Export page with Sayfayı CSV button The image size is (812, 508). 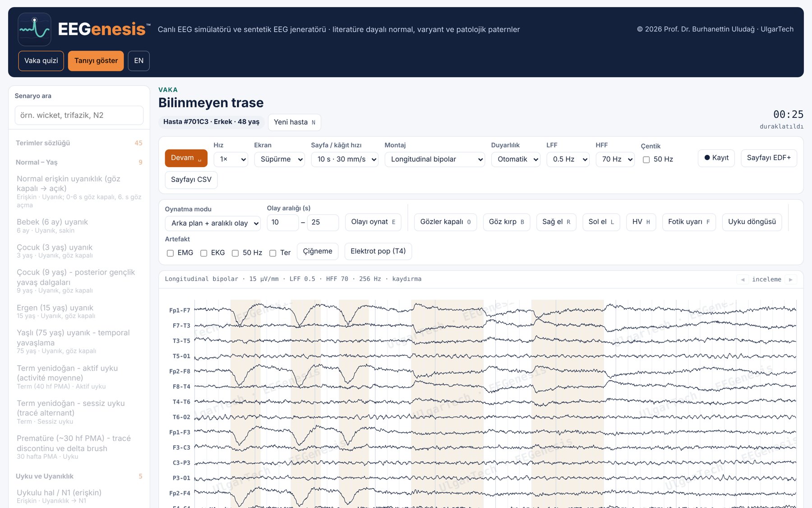point(191,180)
